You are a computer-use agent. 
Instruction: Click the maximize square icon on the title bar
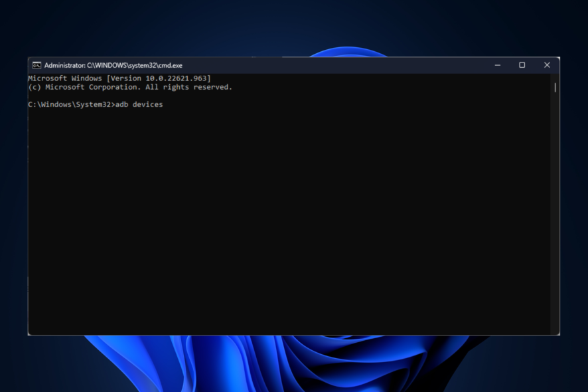click(522, 65)
